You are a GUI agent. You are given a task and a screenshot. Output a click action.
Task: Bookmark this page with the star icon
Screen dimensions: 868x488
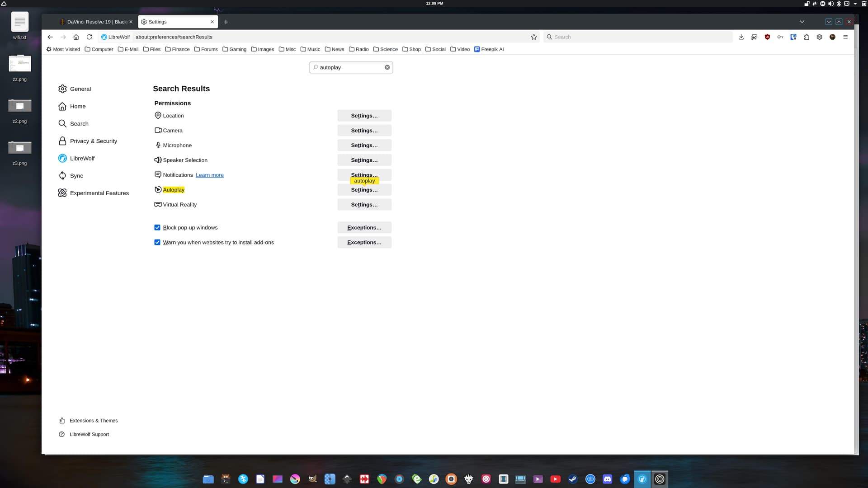[534, 37]
